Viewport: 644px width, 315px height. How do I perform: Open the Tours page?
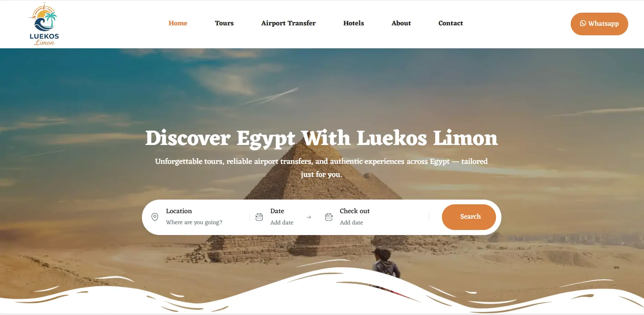tap(224, 23)
